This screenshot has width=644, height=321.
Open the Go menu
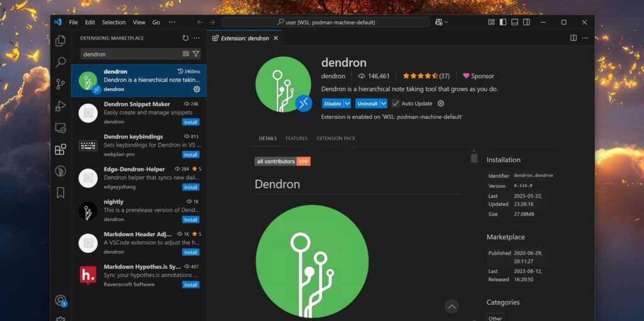(156, 22)
